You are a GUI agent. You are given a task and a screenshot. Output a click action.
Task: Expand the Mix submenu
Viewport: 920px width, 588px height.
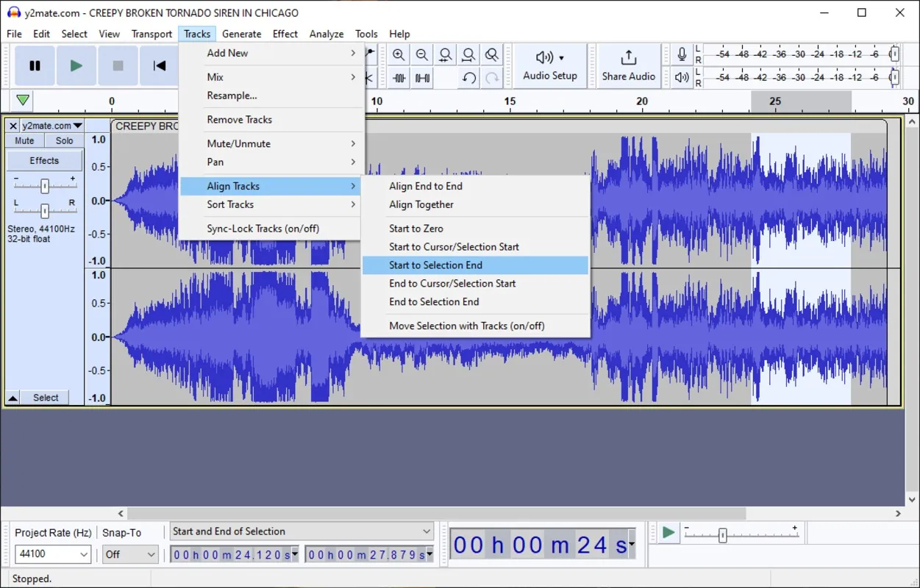(271, 77)
